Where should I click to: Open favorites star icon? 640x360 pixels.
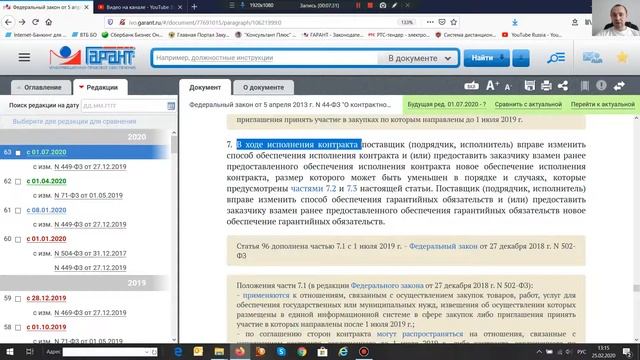click(622, 58)
